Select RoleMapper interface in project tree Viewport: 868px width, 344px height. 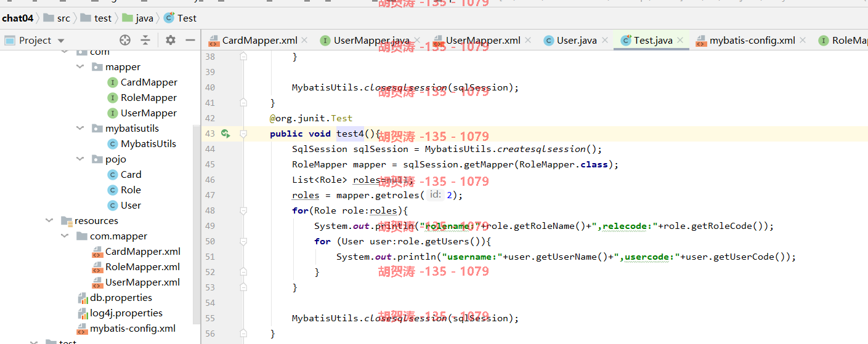[x=142, y=98]
